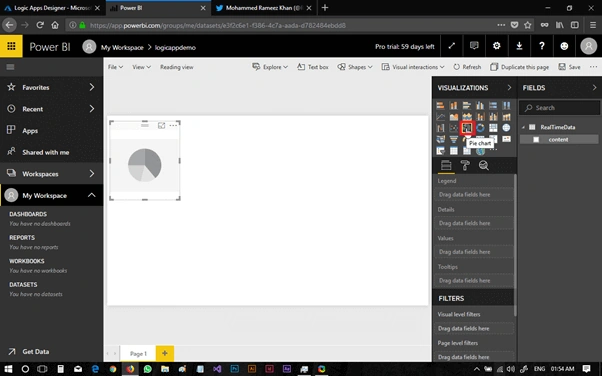
Task: Collapse the My Workspace section
Action: pos(91,195)
